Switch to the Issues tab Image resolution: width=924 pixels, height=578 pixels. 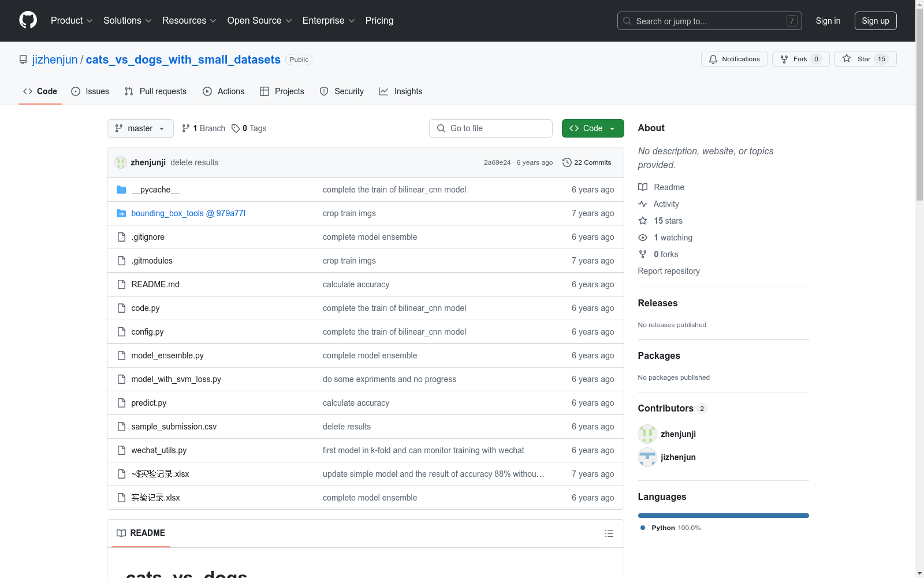click(x=90, y=91)
